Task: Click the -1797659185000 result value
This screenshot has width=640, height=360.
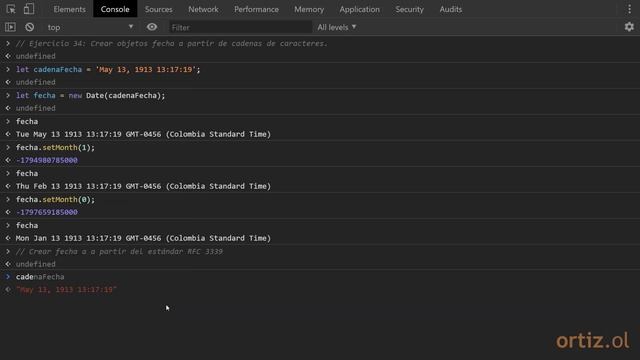Action: tap(47, 212)
